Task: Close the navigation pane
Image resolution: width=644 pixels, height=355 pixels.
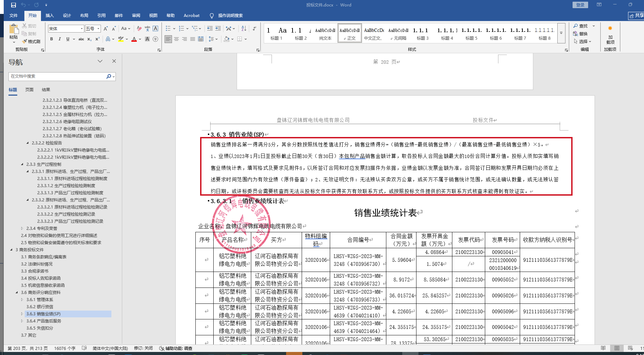Action: tap(114, 61)
